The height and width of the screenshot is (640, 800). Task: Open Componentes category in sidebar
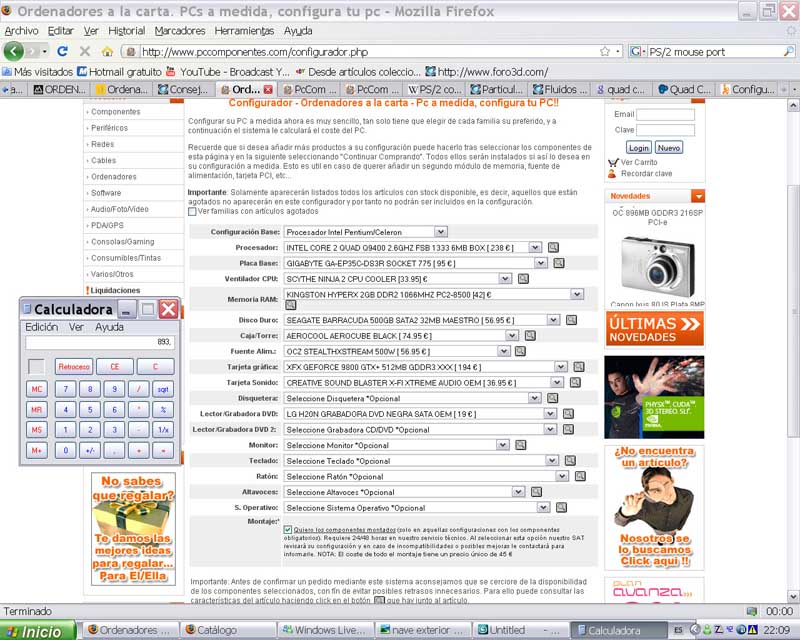116,112
